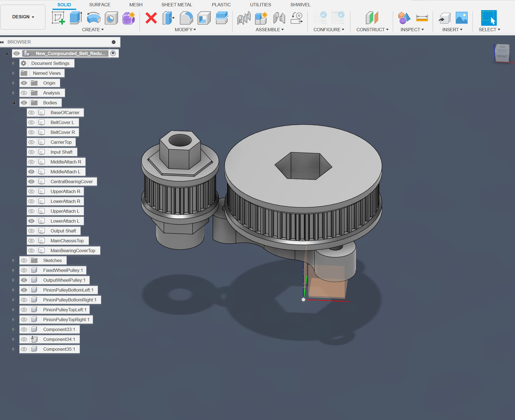Click the Insert Canvas image icon
The height and width of the screenshot is (420, 515).
click(x=461, y=18)
